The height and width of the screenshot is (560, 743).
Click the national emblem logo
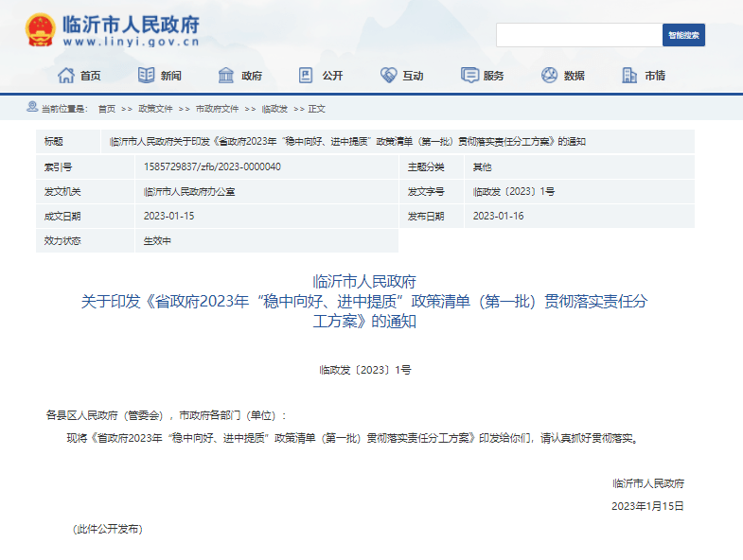tap(40, 30)
